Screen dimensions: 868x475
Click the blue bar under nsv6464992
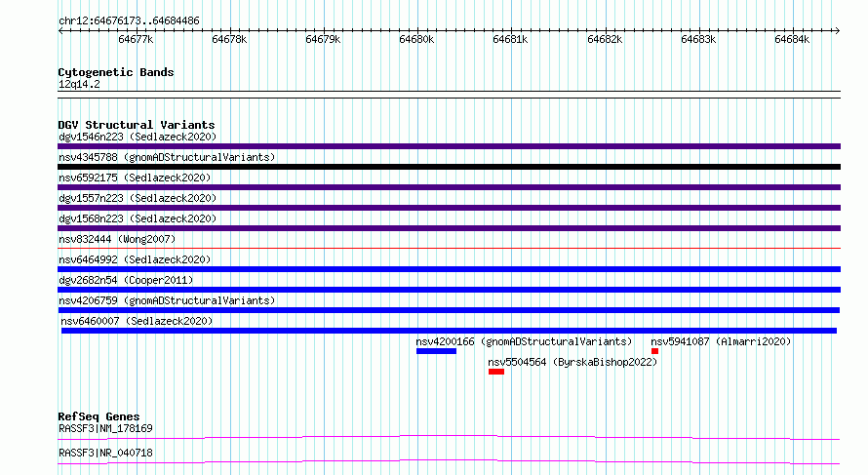(x=449, y=269)
